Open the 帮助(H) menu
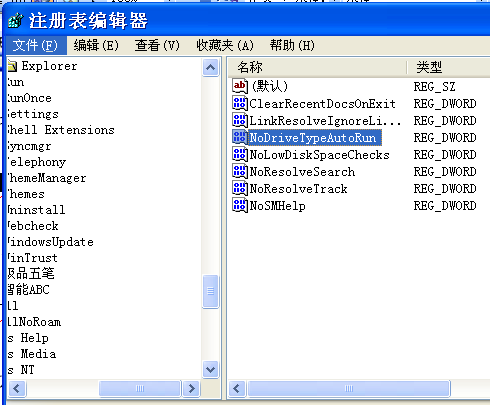490x405 pixels. point(292,45)
